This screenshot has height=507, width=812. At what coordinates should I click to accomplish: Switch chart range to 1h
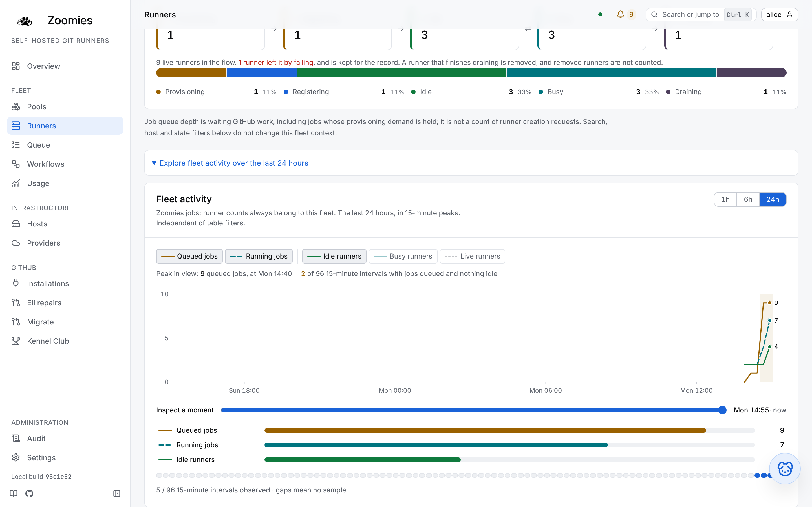725,199
